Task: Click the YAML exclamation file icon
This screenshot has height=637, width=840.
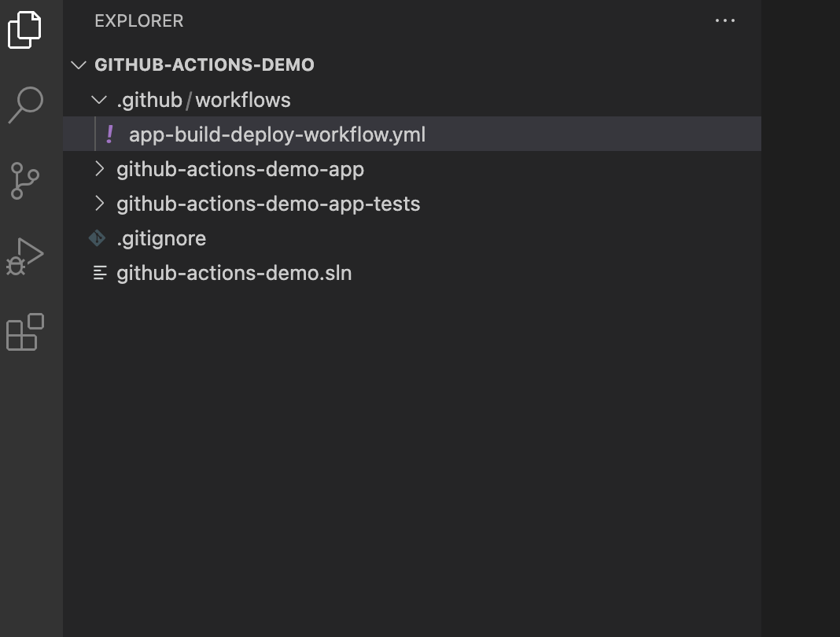Action: (x=110, y=134)
